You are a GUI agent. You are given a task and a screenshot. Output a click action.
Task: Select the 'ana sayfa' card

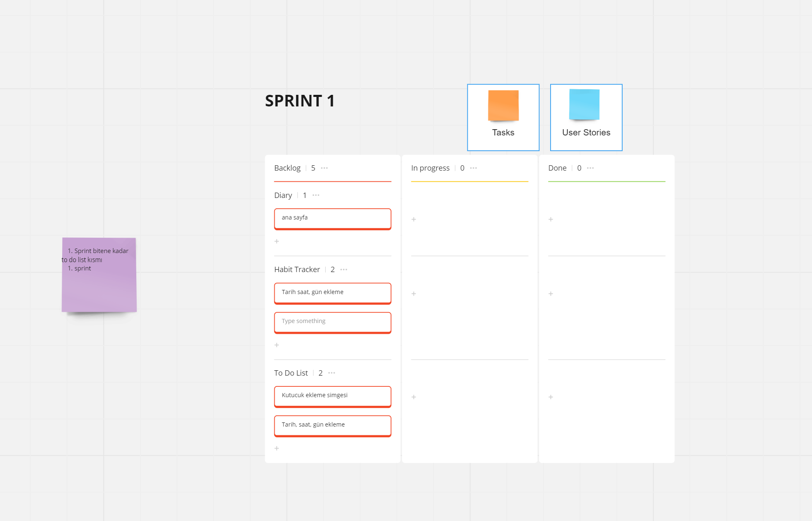(x=332, y=218)
